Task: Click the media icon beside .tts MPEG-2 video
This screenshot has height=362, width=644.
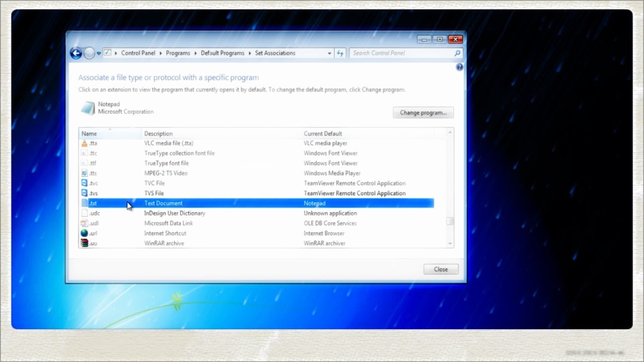Action: click(x=85, y=173)
